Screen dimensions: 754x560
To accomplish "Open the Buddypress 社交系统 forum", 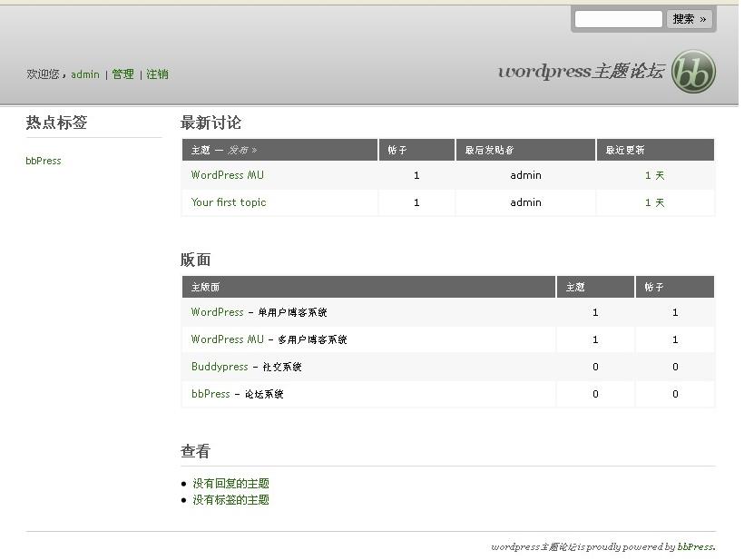I will click(220, 367).
